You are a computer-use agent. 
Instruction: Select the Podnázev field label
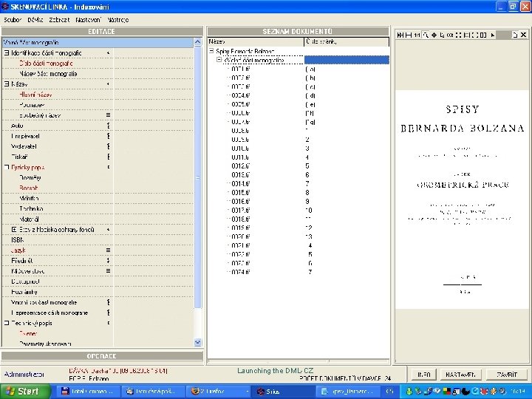coord(32,105)
